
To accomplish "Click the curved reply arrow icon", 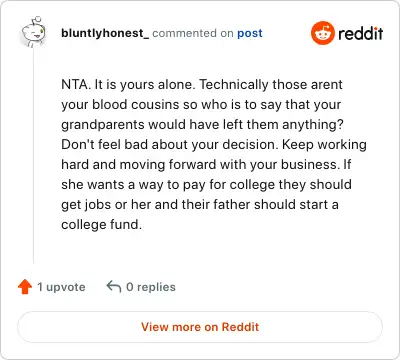I will [x=114, y=287].
